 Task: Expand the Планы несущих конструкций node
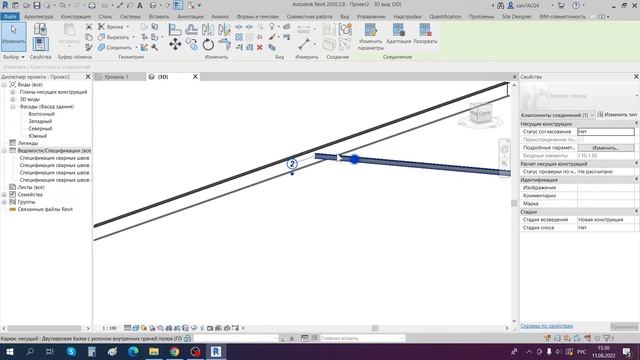[x=13, y=92]
